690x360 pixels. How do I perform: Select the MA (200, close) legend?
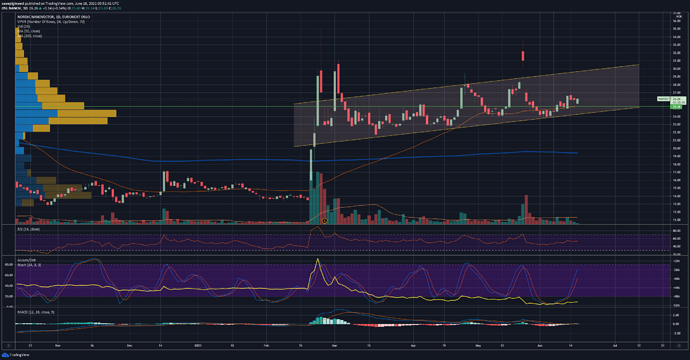29,36
